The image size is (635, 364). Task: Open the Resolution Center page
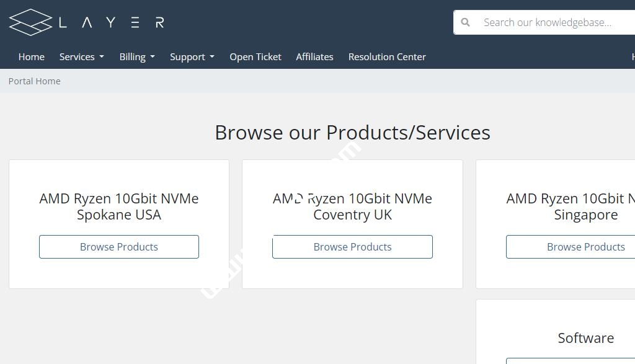(387, 56)
